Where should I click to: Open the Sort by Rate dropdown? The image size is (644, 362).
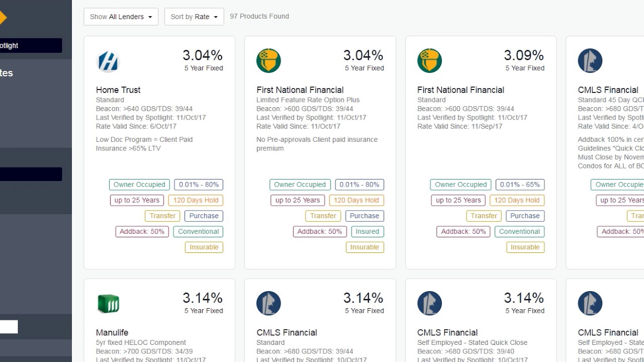(194, 17)
